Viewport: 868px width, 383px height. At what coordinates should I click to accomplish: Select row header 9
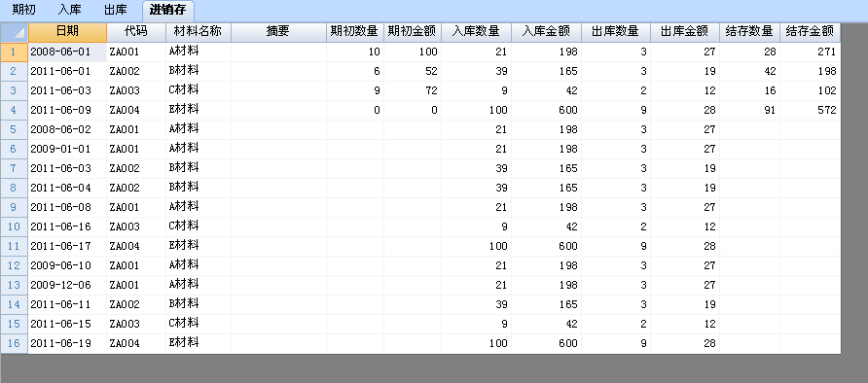point(15,207)
